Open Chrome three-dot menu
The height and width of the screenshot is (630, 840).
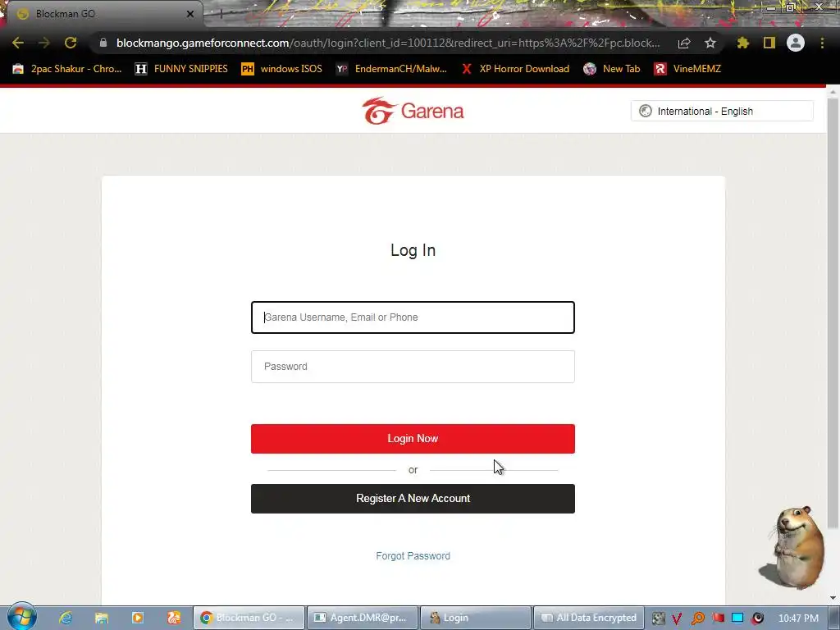(x=822, y=43)
